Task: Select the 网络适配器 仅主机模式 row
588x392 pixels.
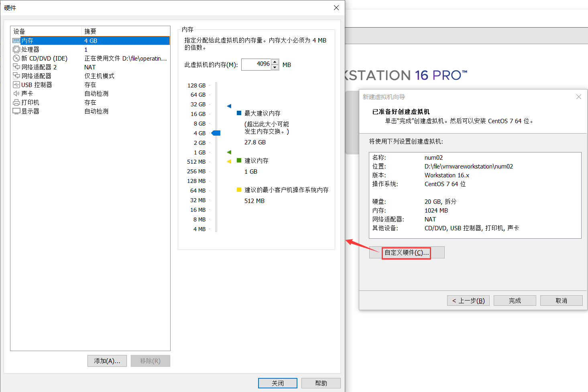Action: coord(91,76)
